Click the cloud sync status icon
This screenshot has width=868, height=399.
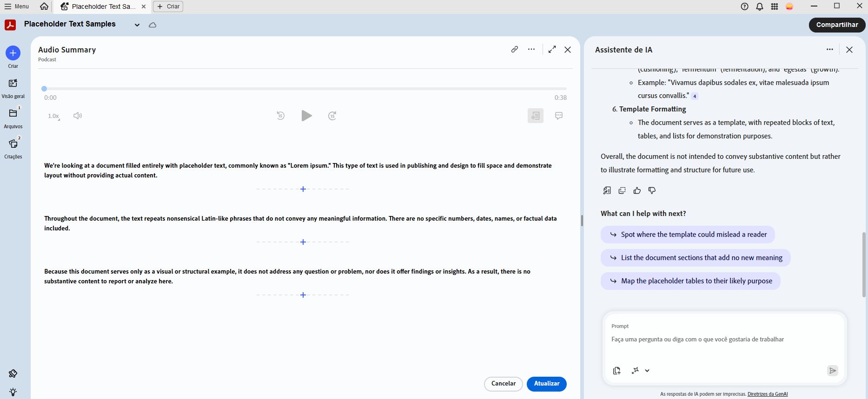[152, 25]
